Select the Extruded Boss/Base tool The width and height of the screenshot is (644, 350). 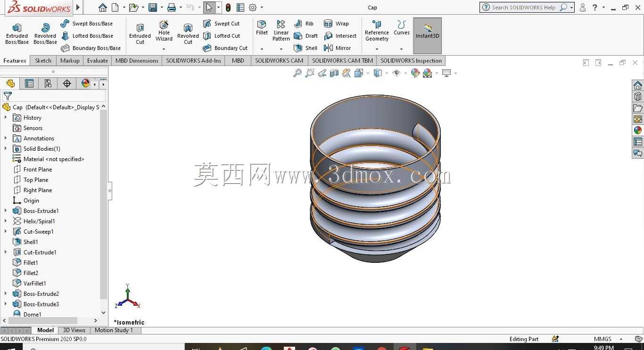pos(17,34)
